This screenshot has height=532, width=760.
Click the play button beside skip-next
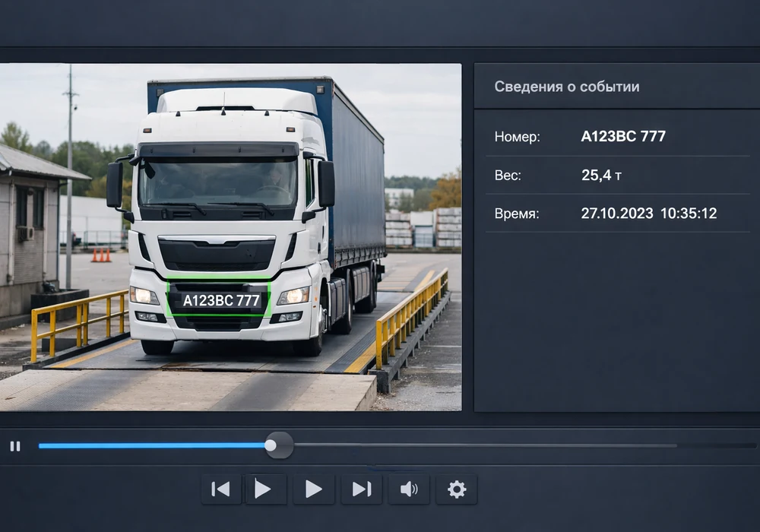click(314, 489)
